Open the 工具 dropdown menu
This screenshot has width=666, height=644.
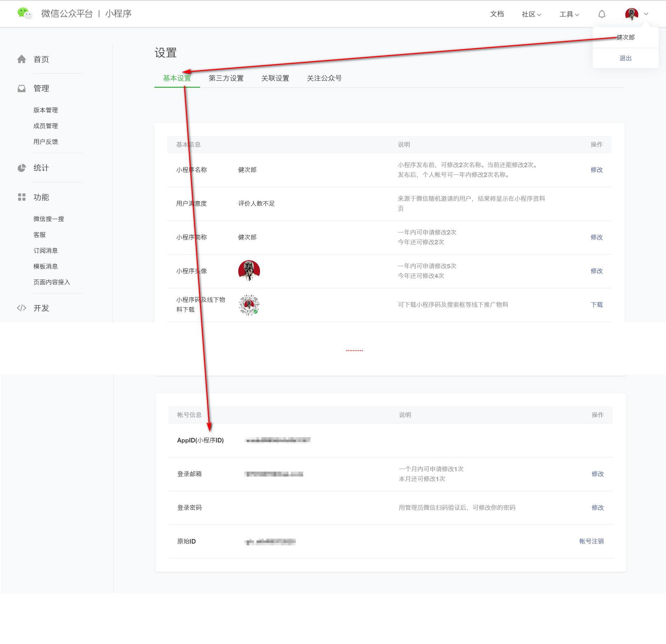[569, 14]
